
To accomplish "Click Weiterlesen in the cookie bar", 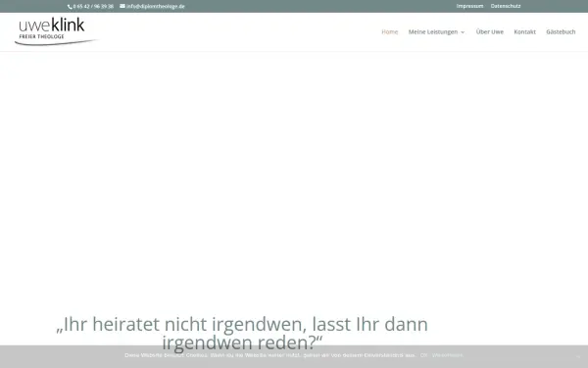I will click(x=448, y=355).
